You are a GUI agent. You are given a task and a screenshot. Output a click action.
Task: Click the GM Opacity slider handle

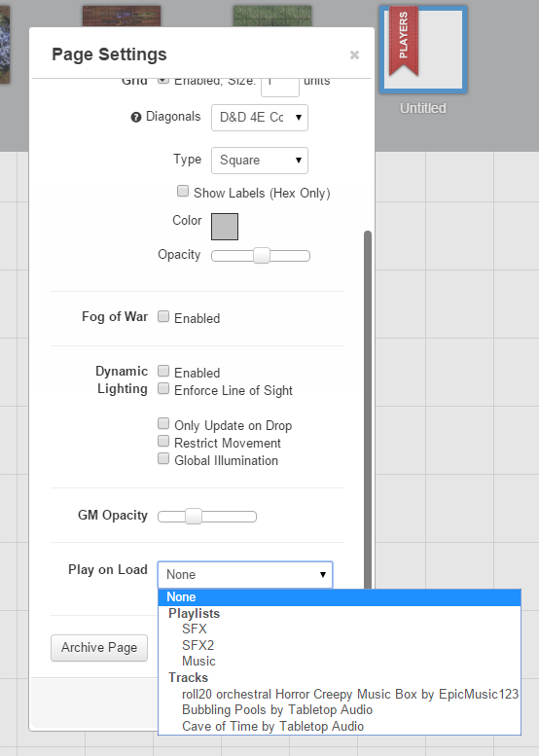(194, 517)
